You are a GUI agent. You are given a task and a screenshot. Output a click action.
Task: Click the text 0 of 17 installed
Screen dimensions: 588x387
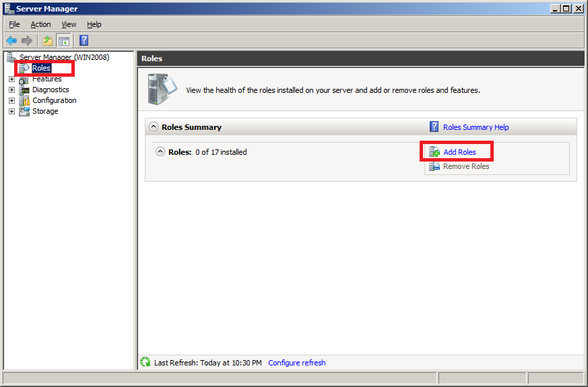(x=221, y=152)
